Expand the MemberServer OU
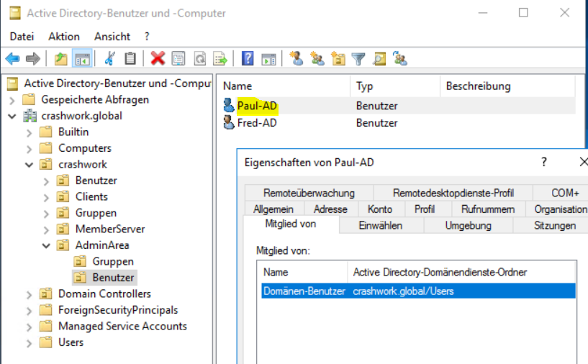This screenshot has height=364, width=588. [46, 229]
